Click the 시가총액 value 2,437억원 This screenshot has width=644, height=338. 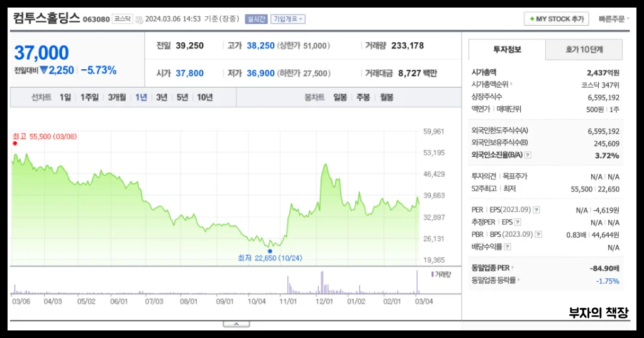[603, 73]
